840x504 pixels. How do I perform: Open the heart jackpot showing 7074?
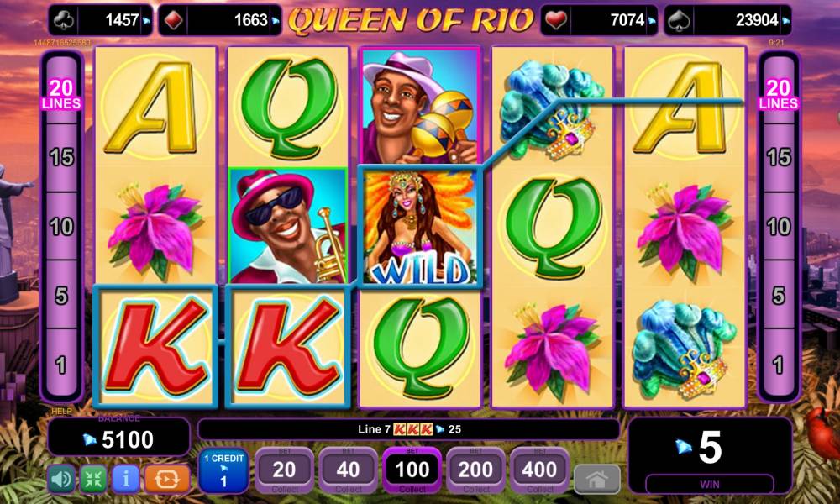coord(599,20)
